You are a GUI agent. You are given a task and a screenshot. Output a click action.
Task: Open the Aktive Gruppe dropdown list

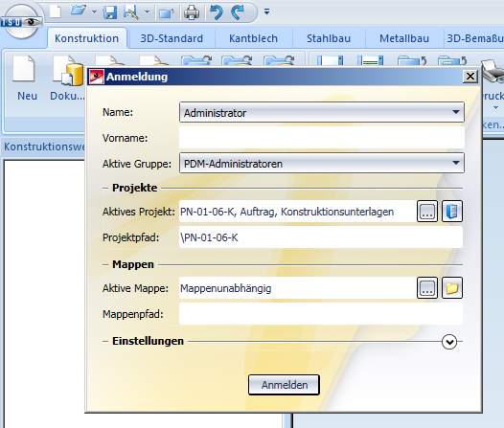[x=322, y=163]
